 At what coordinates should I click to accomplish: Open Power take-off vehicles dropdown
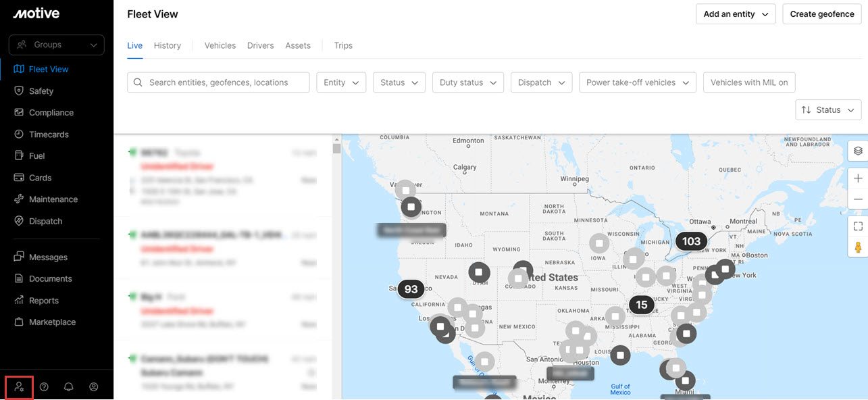click(638, 82)
